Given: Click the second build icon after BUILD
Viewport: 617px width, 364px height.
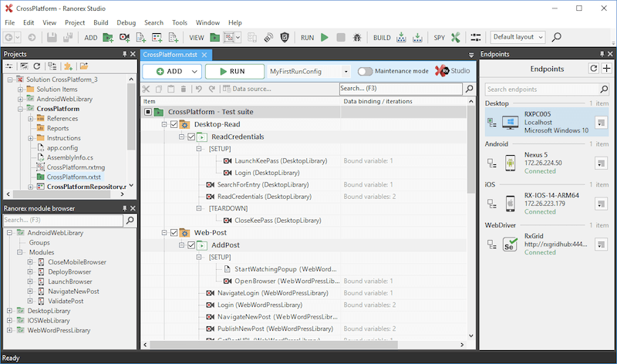Looking at the screenshot, I should tap(417, 37).
